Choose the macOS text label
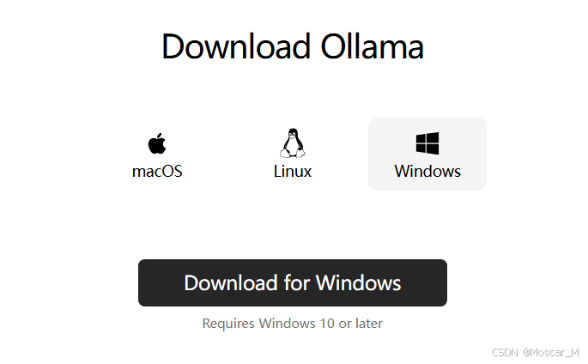This screenshot has height=364, width=588. click(157, 172)
